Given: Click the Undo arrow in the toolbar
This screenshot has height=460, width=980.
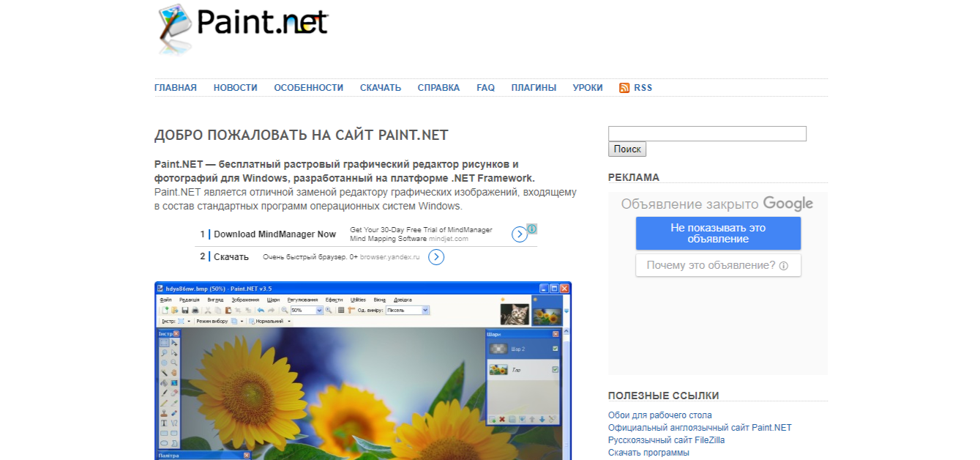Looking at the screenshot, I should click(x=262, y=310).
